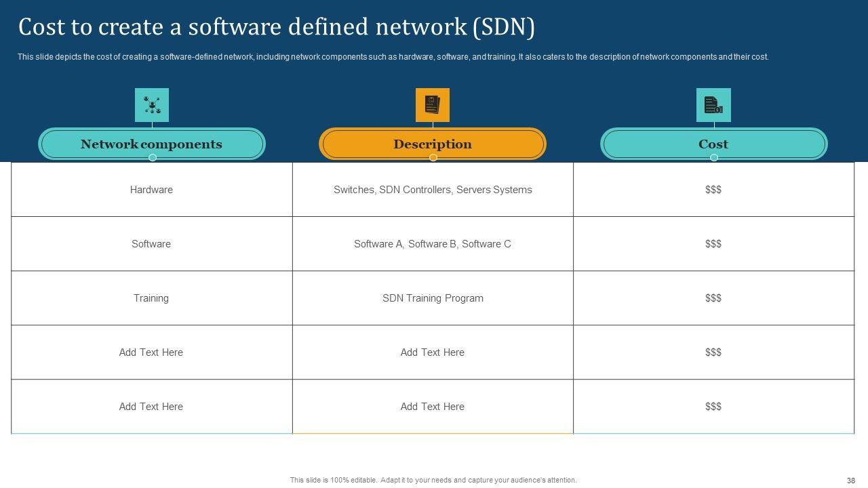Screen dimensions: 868x488
Task: Select the slide title Cost to create a software defined network
Action: (x=277, y=28)
